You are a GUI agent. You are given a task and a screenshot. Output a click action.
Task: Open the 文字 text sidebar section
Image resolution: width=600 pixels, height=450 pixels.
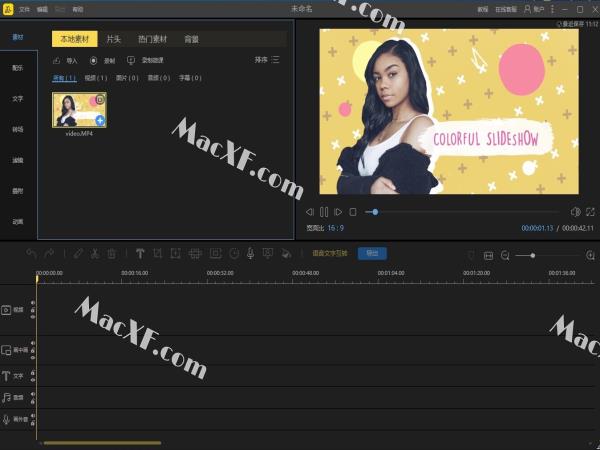click(18, 99)
